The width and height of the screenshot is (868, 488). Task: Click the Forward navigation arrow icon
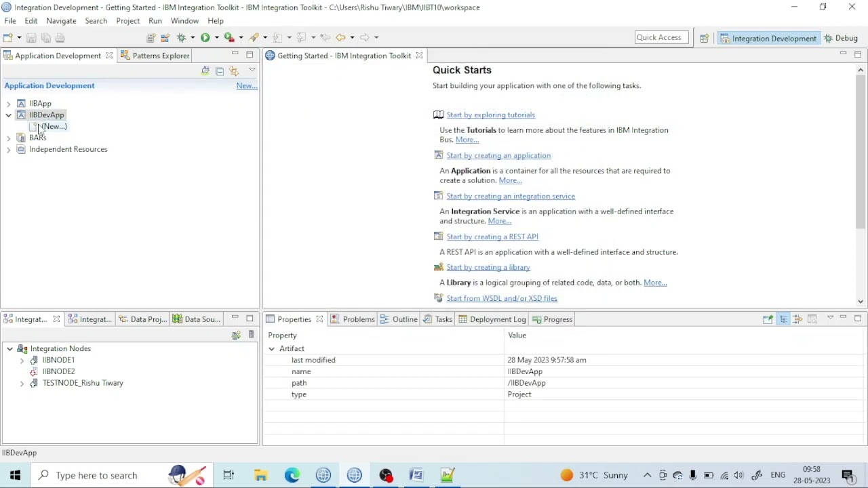[364, 37]
